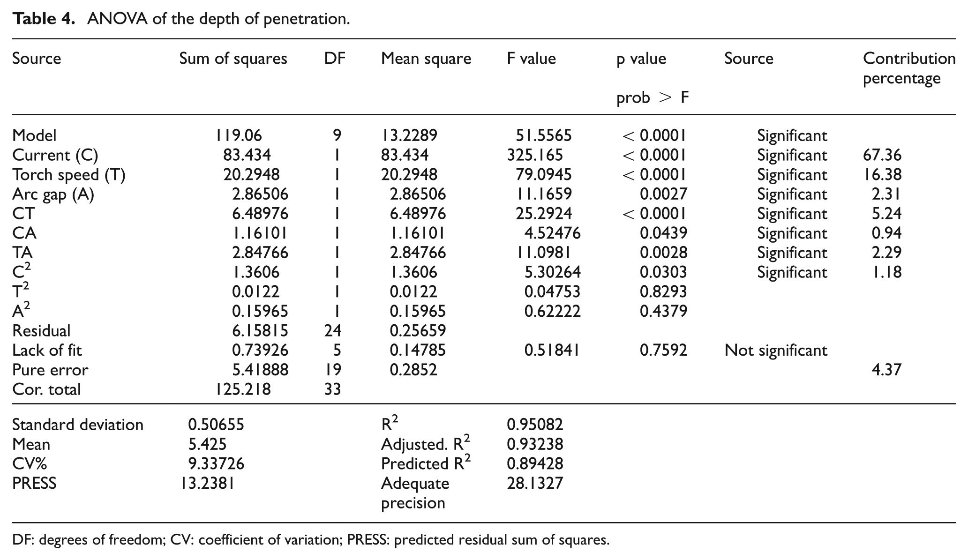Select the footnote defining DF and CV
This screenshot has width=968, height=560.
click(x=311, y=540)
